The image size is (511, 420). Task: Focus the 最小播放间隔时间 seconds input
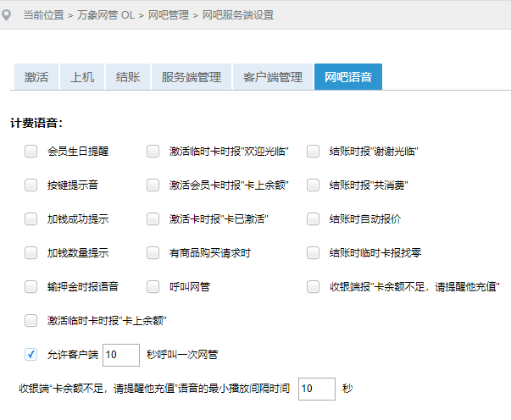317,389
